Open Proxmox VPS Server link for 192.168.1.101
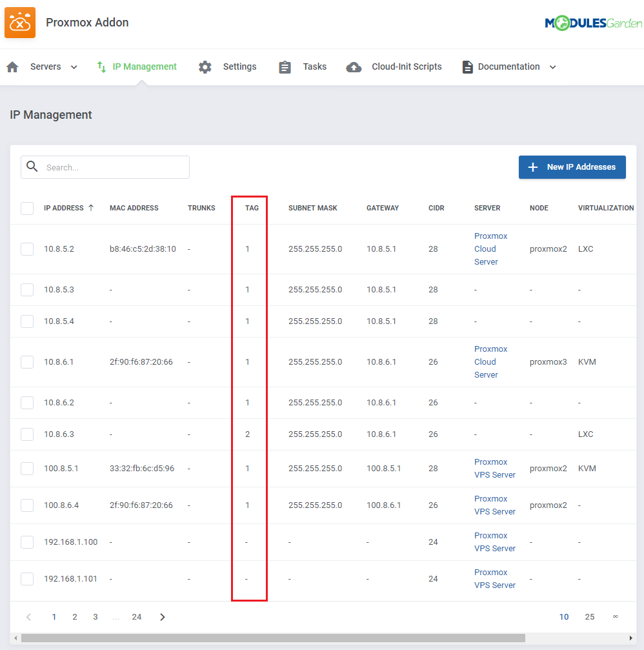 (495, 579)
